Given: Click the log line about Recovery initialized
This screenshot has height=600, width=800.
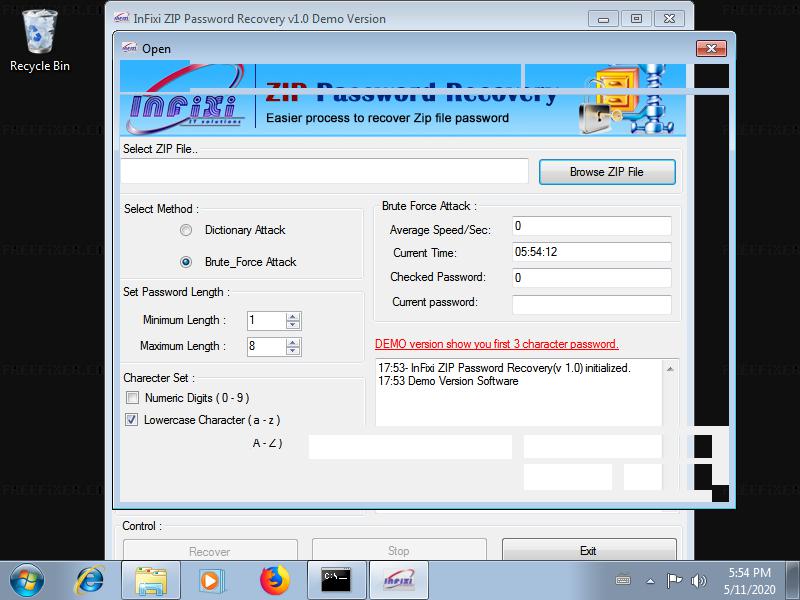Looking at the screenshot, I should pyautogui.click(x=505, y=368).
